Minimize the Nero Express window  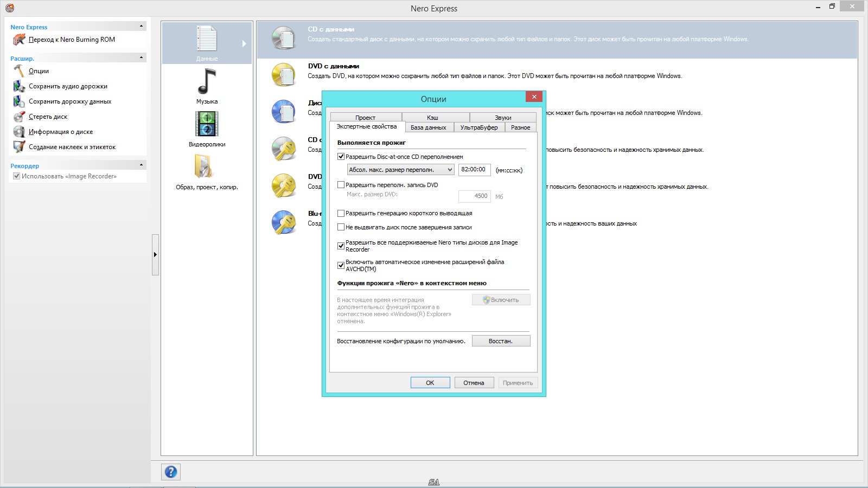tap(818, 7)
